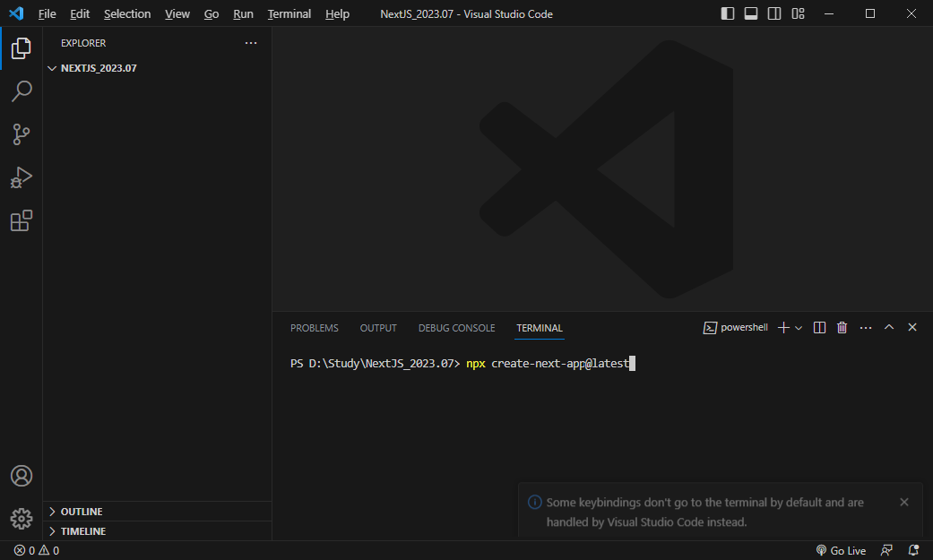
Task: Switch to the PROBLEMS panel tab
Action: pyautogui.click(x=315, y=328)
